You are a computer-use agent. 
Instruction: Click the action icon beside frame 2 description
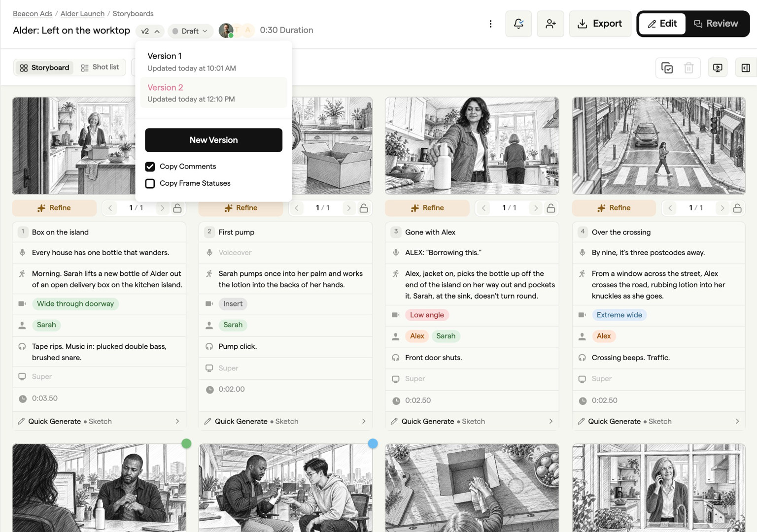pyautogui.click(x=209, y=273)
